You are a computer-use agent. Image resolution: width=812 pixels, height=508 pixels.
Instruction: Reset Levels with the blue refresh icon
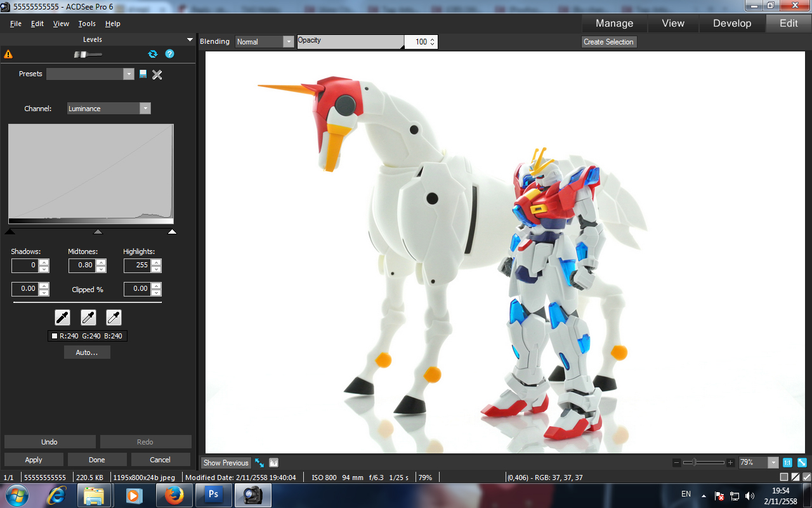click(152, 54)
